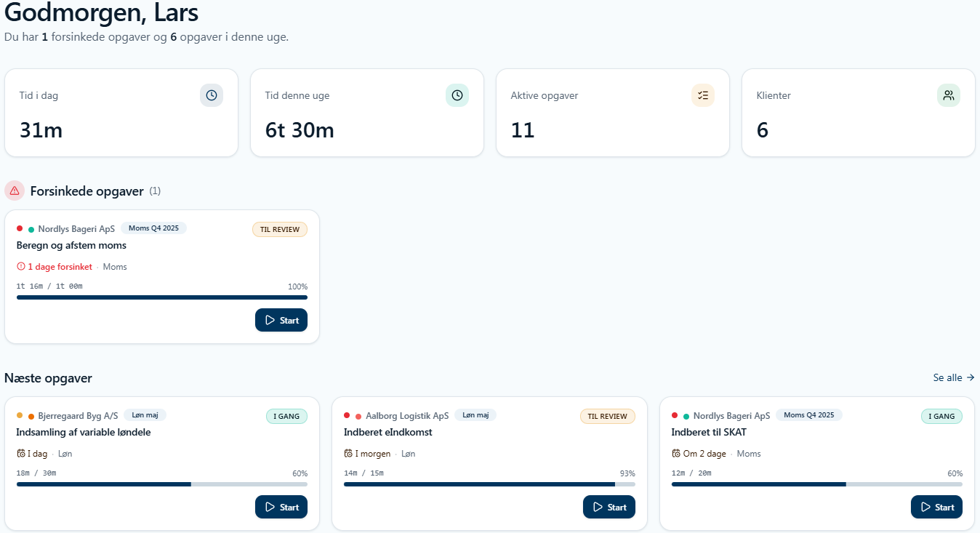Click progress bar of Indberet til SKAT
980x533 pixels.
(x=817, y=484)
